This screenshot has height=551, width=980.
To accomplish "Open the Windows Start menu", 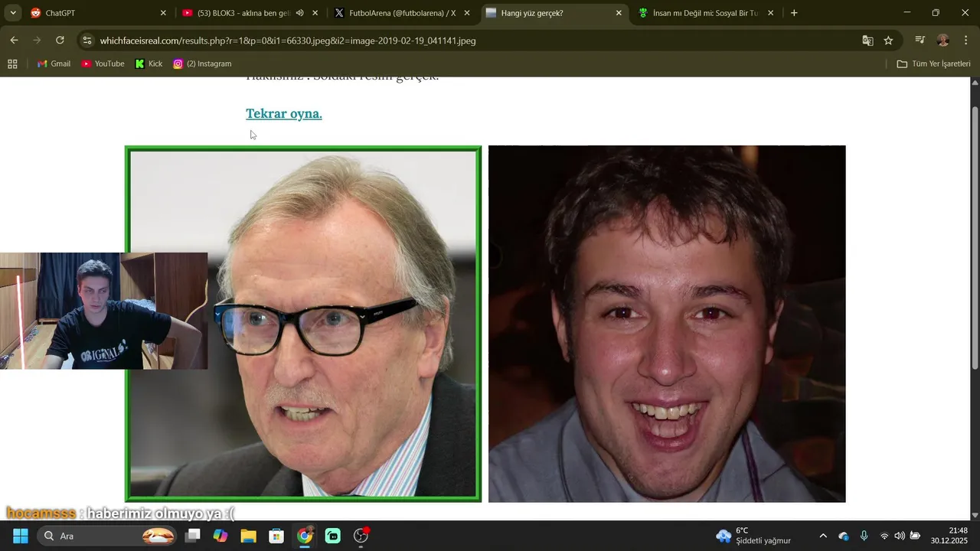I will 21,536.
